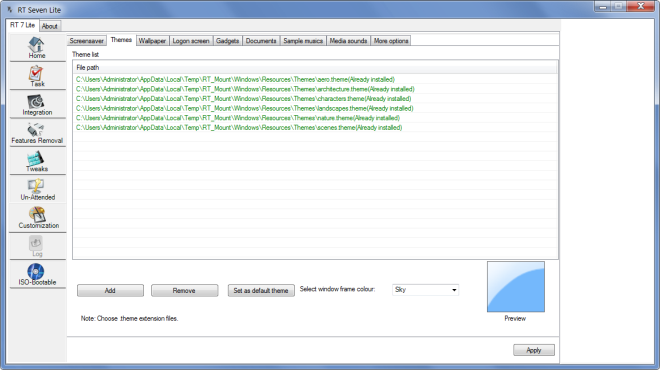Image resolution: width=660 pixels, height=370 pixels.
Task: Select the RT 7 Lite main tab
Action: (22, 25)
